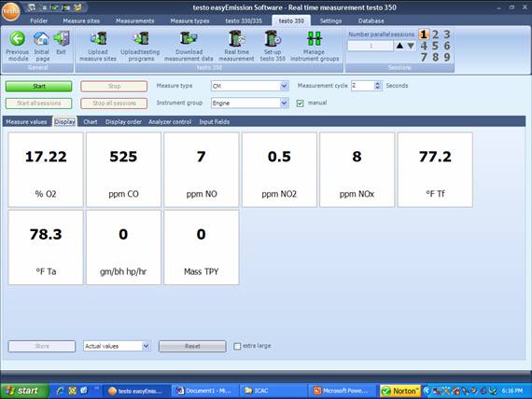Click the Measurement cycle value field
This screenshot has width=532, height=399.
362,86
